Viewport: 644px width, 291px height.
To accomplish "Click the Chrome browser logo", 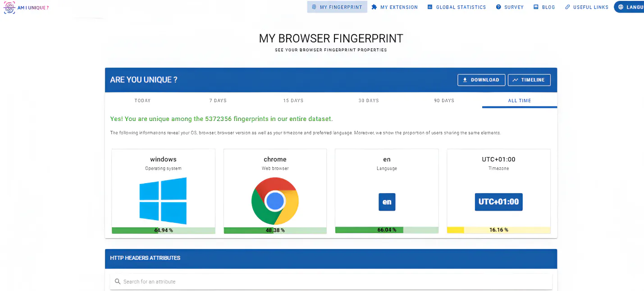I will (275, 201).
